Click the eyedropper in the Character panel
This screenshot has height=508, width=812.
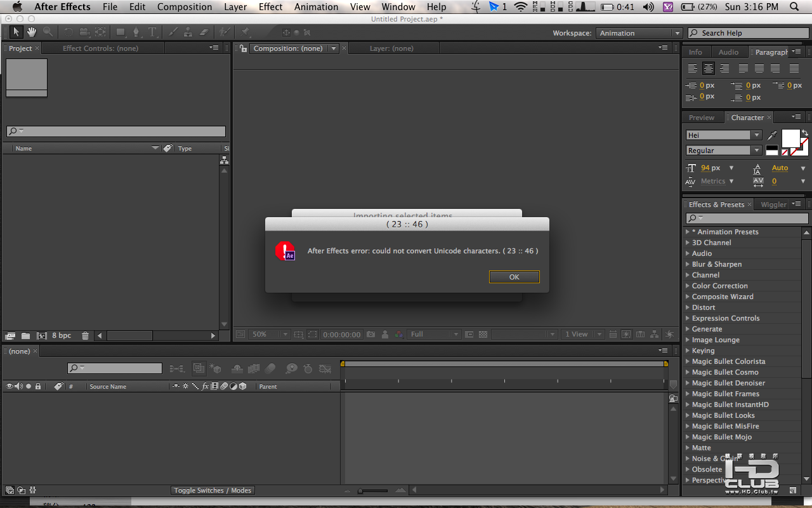772,135
